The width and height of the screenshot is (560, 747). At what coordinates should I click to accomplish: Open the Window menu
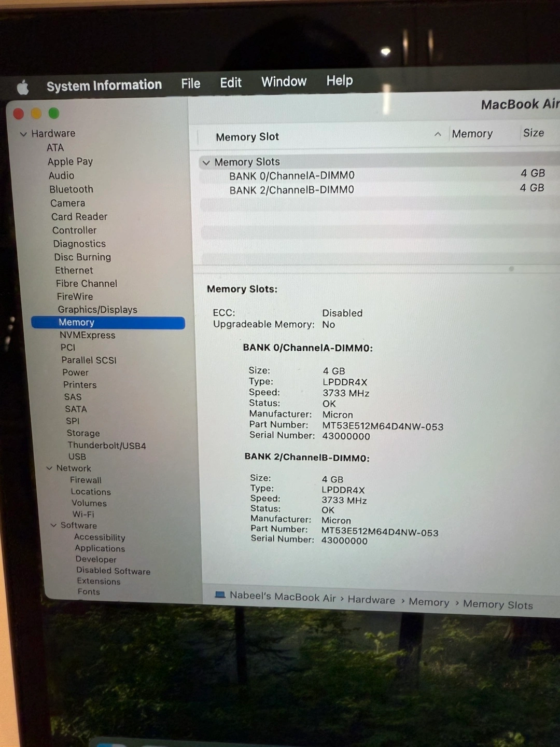coord(284,81)
